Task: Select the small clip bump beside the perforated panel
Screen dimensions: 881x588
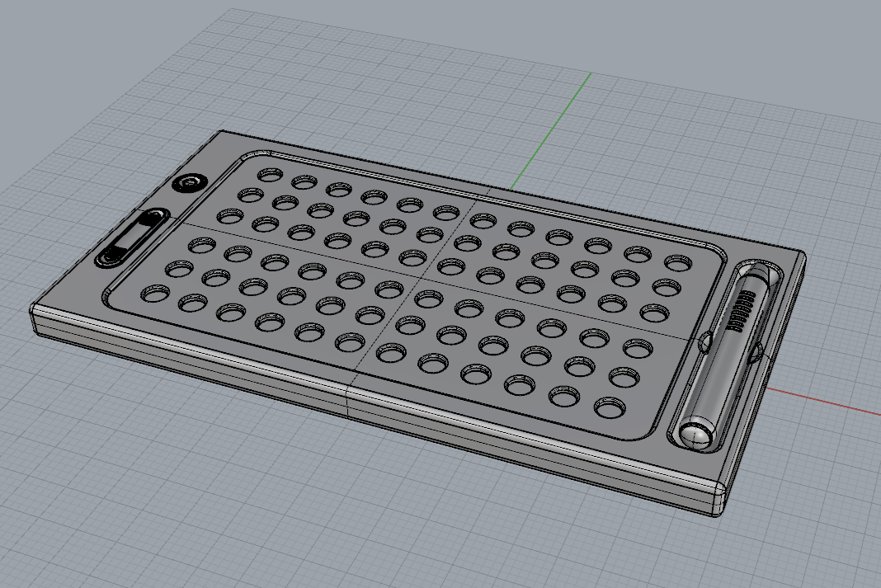Action: click(705, 341)
